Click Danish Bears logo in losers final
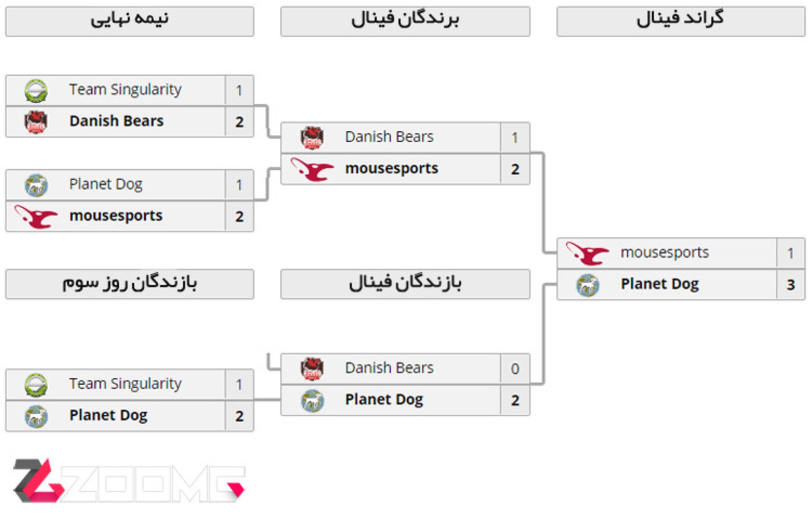This screenshot has height=518, width=812. [312, 369]
